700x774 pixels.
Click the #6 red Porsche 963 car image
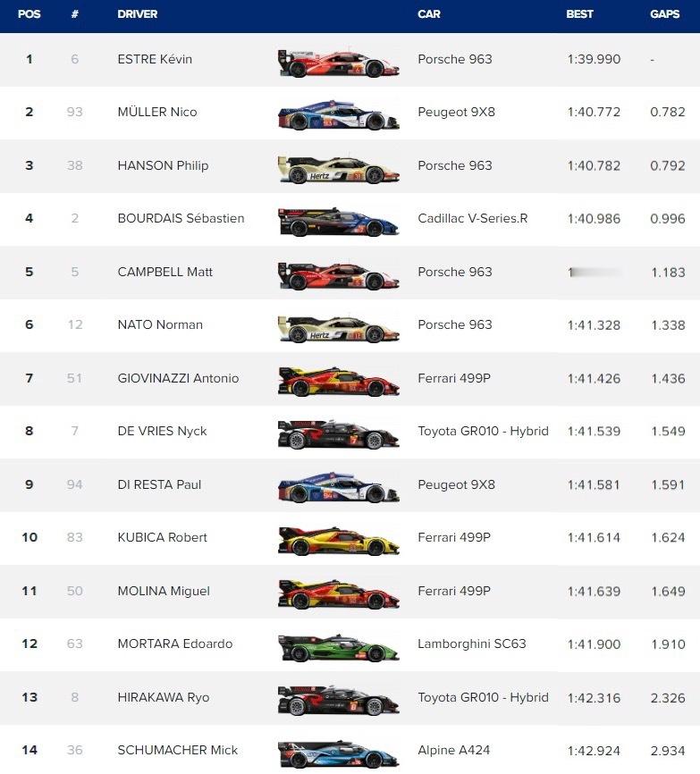(339, 63)
